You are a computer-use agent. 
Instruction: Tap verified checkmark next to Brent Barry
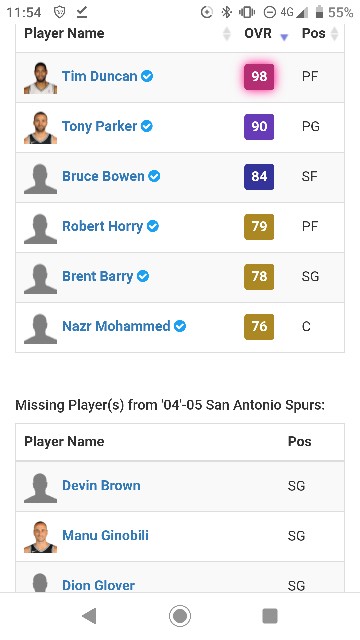143,276
